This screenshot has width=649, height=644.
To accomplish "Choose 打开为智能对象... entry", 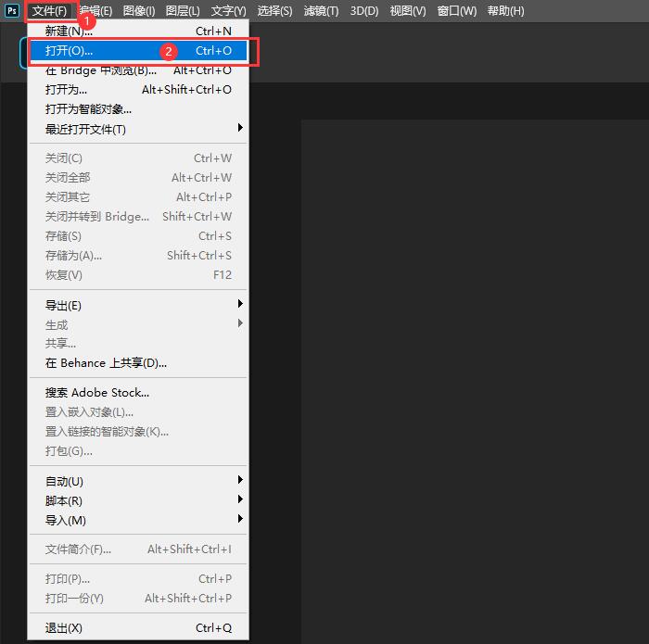I will pyautogui.click(x=138, y=109).
